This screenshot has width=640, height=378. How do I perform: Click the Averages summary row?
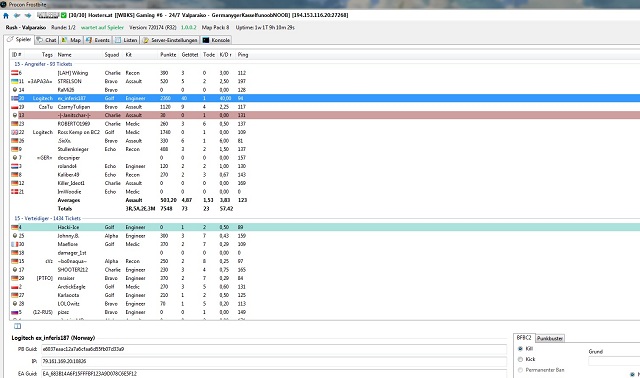[325, 200]
